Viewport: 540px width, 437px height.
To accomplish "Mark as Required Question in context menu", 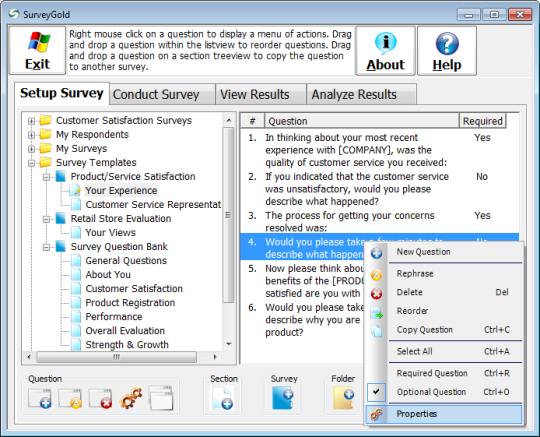I will coord(444,373).
